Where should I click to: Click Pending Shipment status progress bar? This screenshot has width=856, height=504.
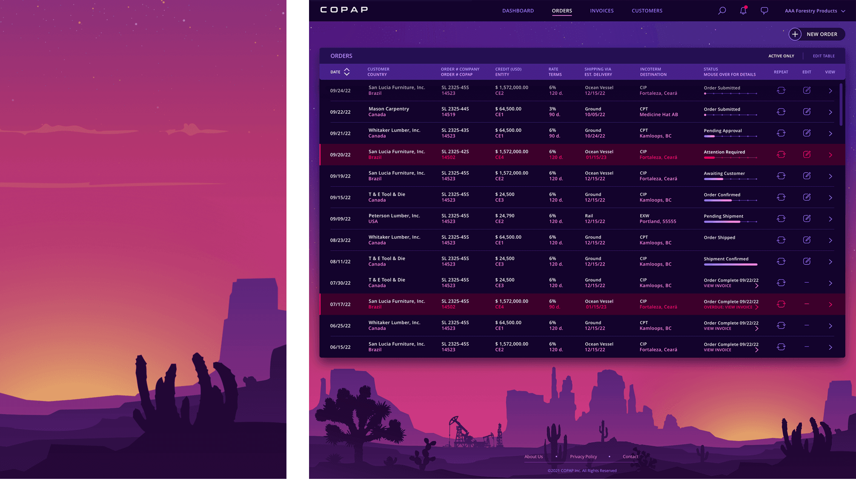pyautogui.click(x=730, y=222)
